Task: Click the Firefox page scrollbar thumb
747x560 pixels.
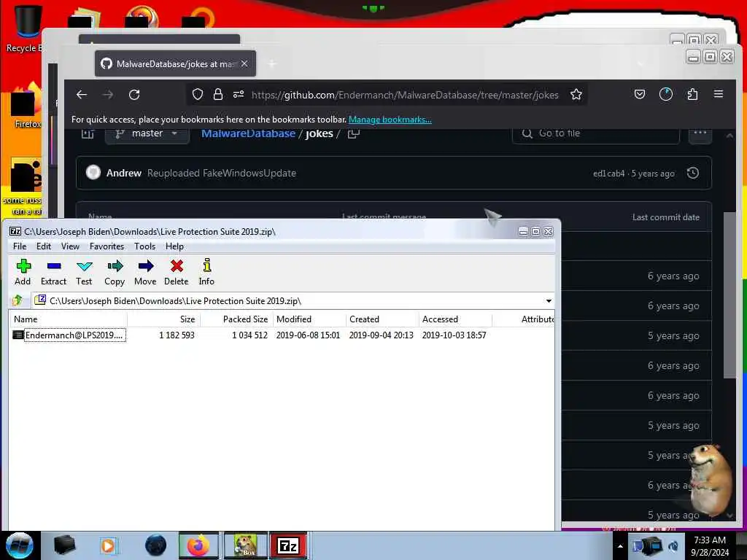Action: (x=729, y=295)
